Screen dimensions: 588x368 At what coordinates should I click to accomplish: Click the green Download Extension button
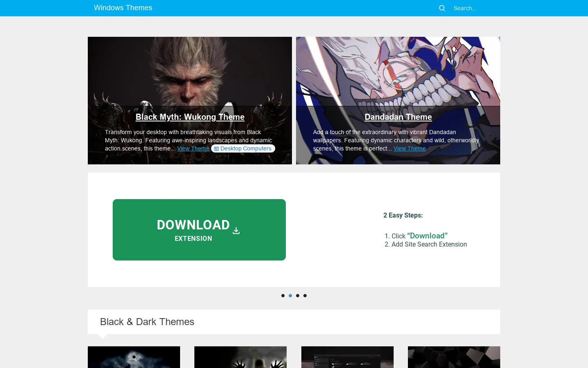pyautogui.click(x=199, y=230)
